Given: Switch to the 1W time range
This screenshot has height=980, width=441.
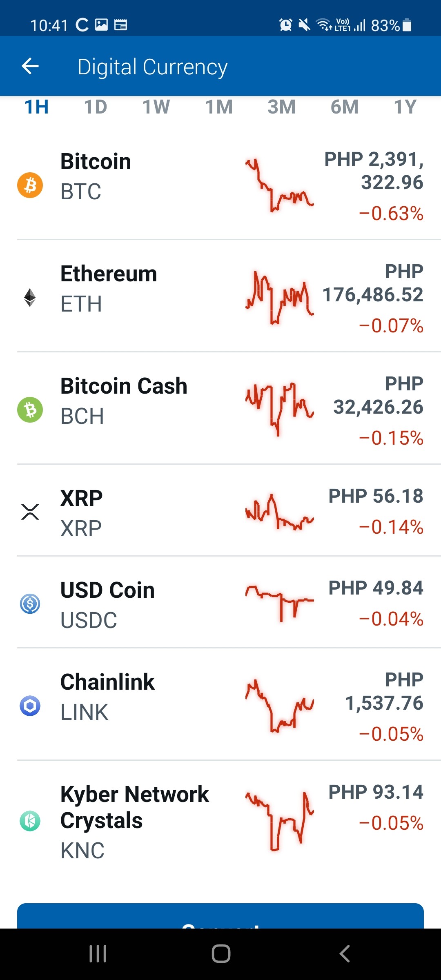Looking at the screenshot, I should [x=156, y=107].
